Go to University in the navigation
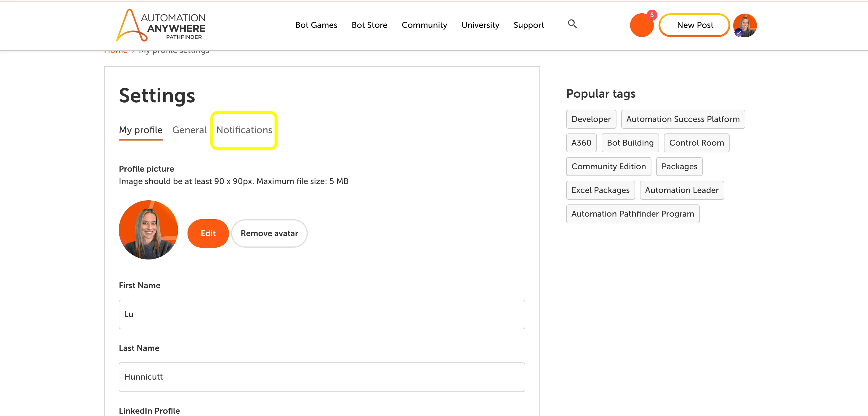Image resolution: width=868 pixels, height=416 pixels. pos(480,25)
